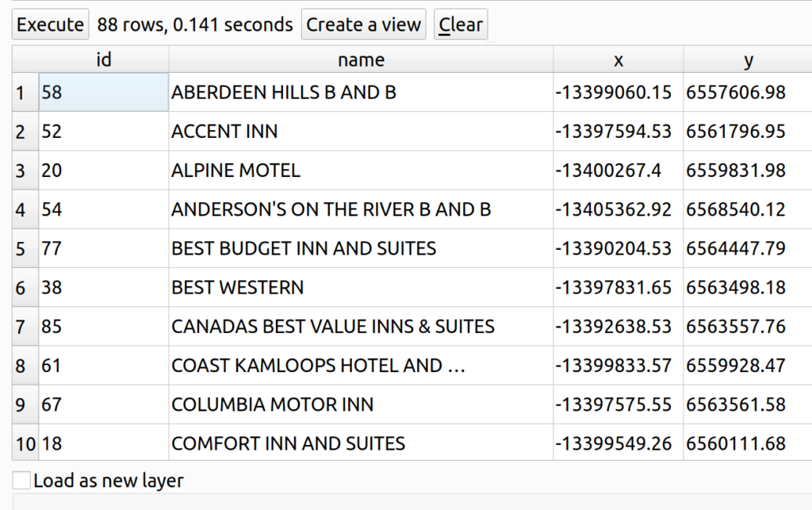Sort by the id column header

tap(103, 59)
